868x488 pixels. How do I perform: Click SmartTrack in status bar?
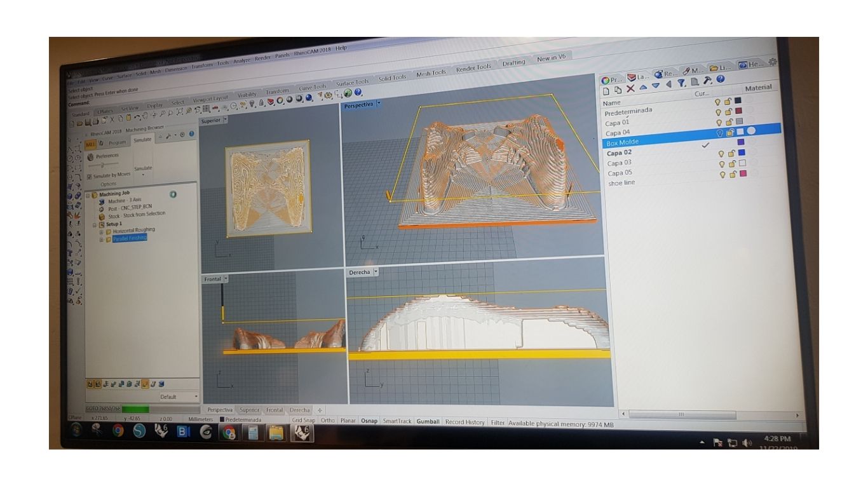point(397,421)
